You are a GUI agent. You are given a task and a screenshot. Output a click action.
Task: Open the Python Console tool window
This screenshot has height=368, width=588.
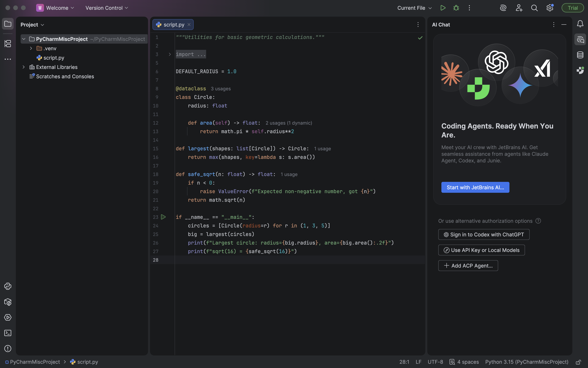coord(8,286)
